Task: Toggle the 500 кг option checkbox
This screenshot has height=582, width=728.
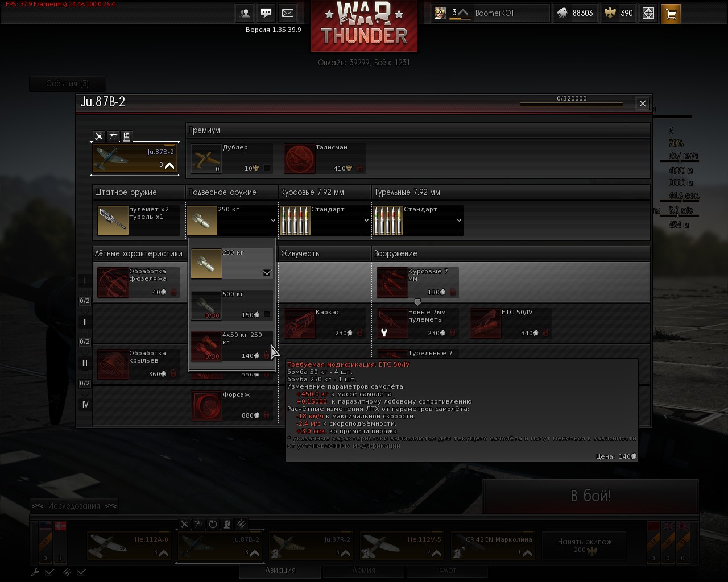Action: tap(267, 314)
